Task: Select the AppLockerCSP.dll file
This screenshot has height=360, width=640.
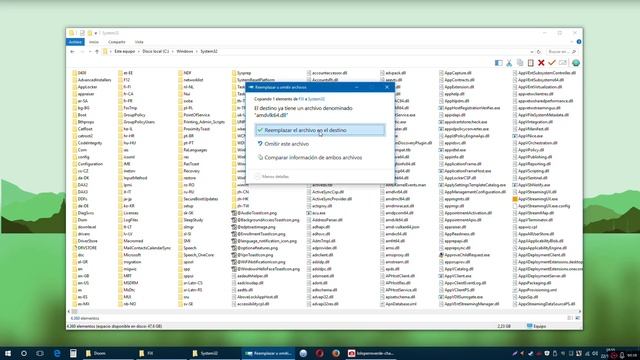Action: (458, 178)
